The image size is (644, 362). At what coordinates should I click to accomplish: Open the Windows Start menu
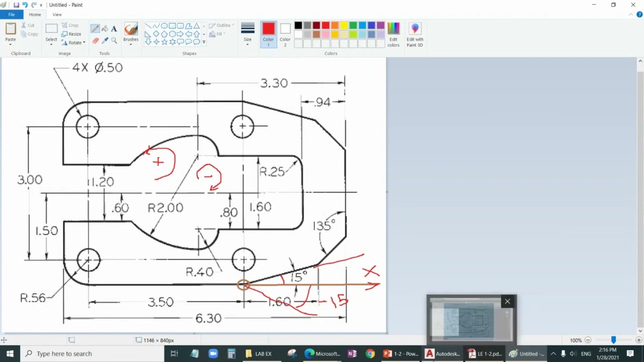pyautogui.click(x=10, y=354)
